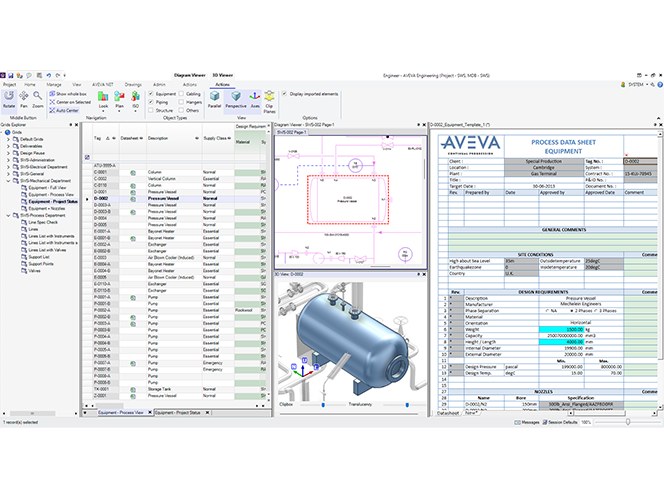Image resolution: width=664 pixels, height=498 pixels.
Task: Expand the Design Reuse tree node
Action: (8, 153)
